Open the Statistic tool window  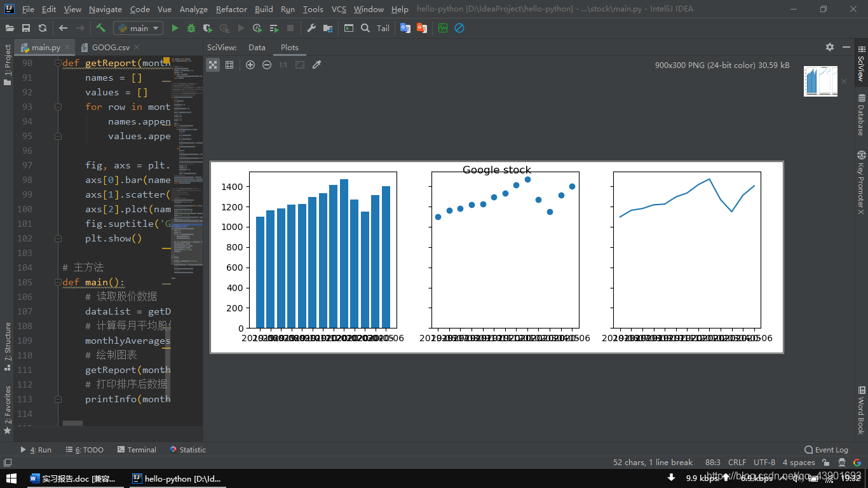click(x=188, y=450)
